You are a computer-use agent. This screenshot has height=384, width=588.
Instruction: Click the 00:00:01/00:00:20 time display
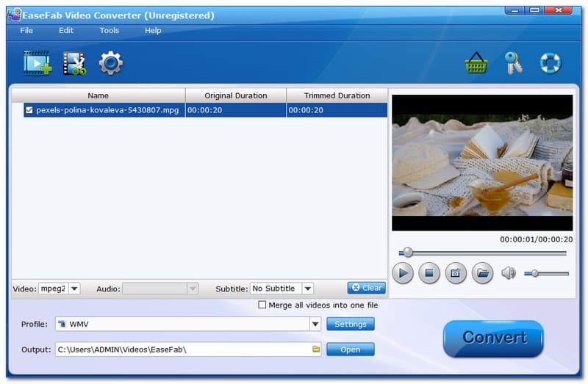[537, 239]
